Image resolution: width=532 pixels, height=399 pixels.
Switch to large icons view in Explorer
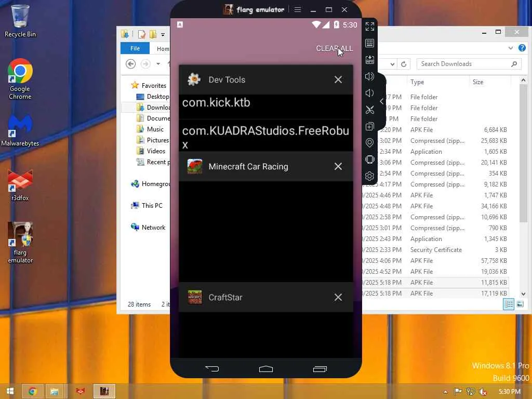520,304
